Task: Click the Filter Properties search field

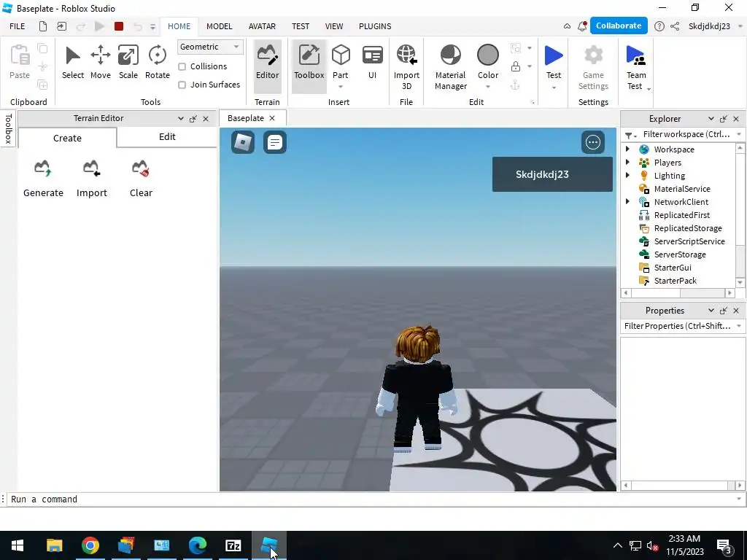Action: [678, 326]
